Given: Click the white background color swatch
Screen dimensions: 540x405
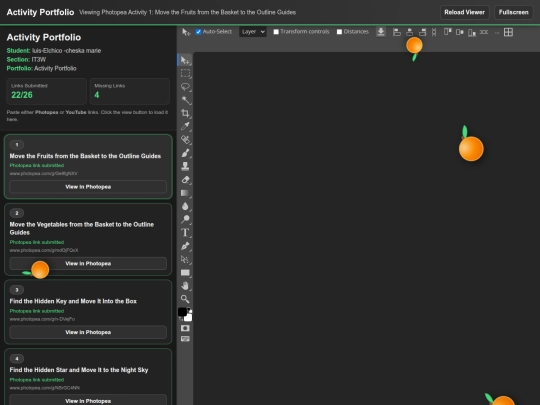Looking at the screenshot, I should tap(189, 318).
